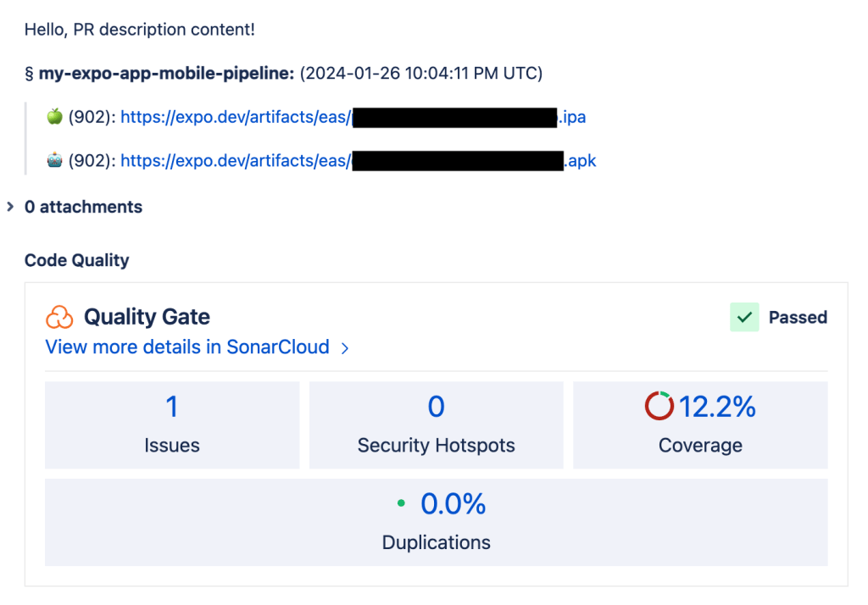Click the green Passed checkmark icon
Image resolution: width=868 pixels, height=605 pixels.
(x=744, y=318)
